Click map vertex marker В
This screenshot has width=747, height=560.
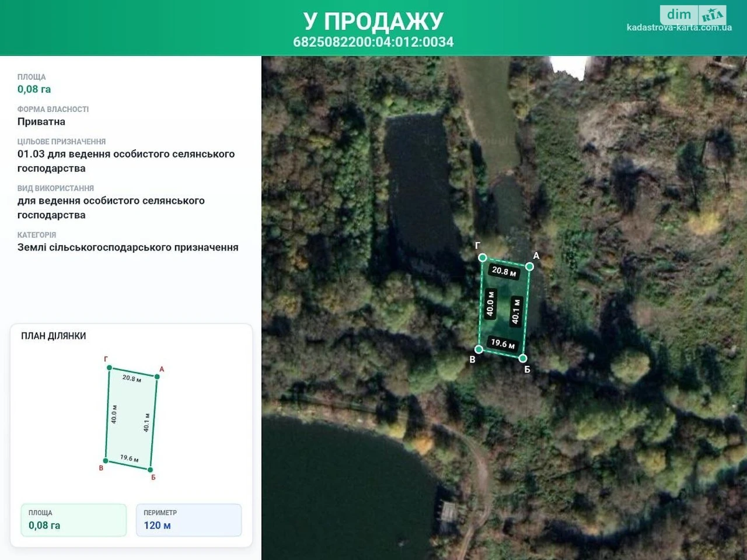coord(479,349)
